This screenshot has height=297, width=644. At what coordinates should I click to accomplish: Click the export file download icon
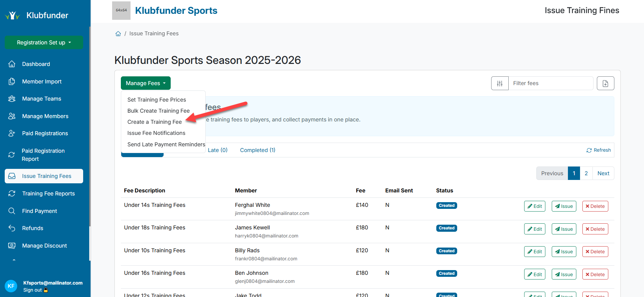tap(605, 83)
